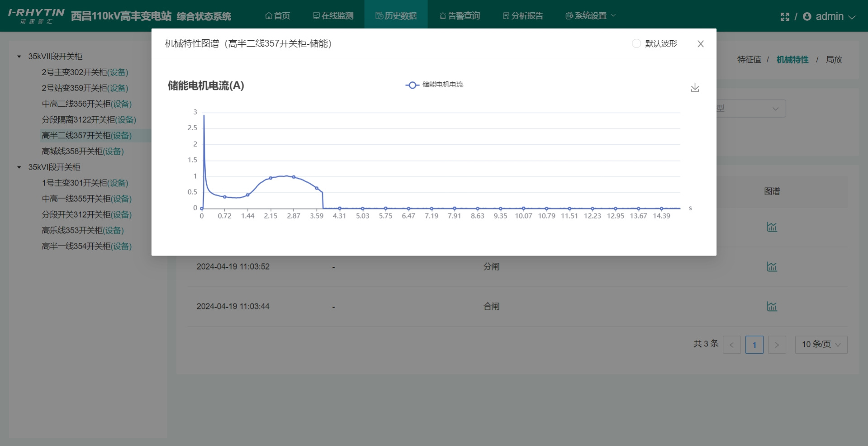Select 2号主变302开关柜 in device tree

click(x=85, y=72)
